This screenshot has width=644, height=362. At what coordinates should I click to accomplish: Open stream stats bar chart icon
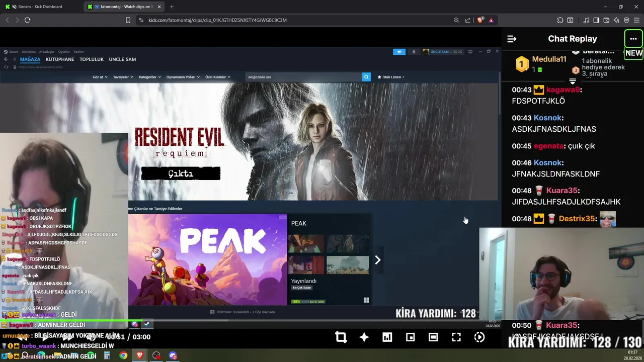tap(387, 337)
